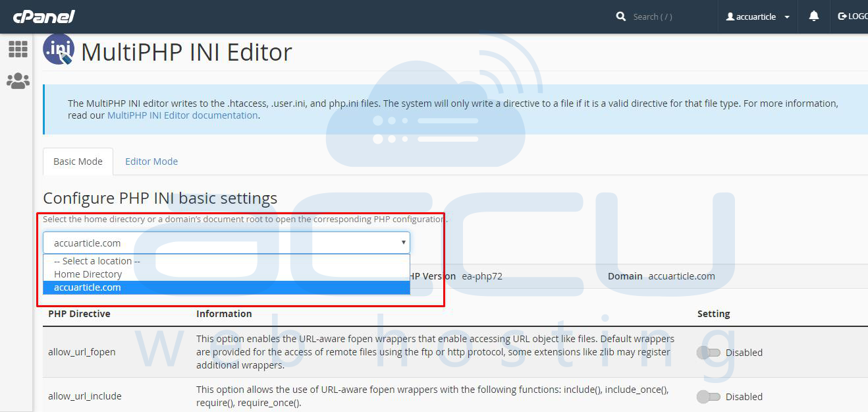The height and width of the screenshot is (412, 868).
Task: Click the MultiPHP INI Editor heading
Action: point(186,51)
